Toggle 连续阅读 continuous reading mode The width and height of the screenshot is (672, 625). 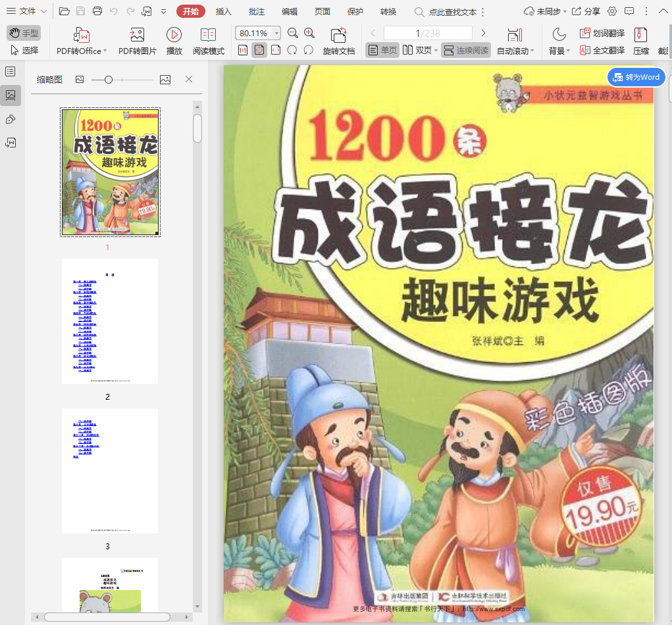466,50
